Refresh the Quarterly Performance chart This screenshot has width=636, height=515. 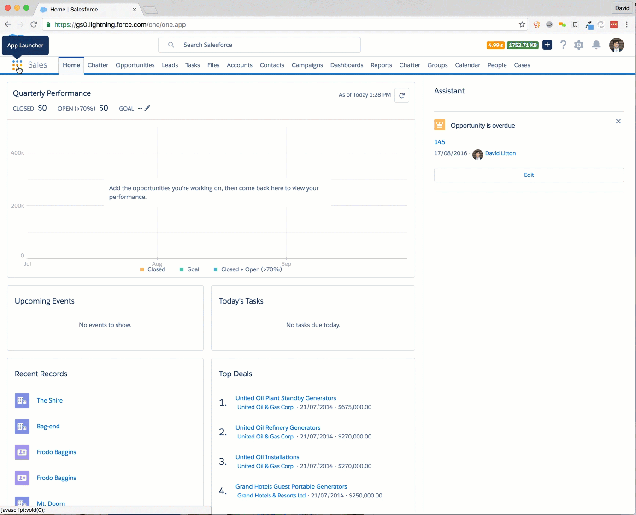point(402,95)
